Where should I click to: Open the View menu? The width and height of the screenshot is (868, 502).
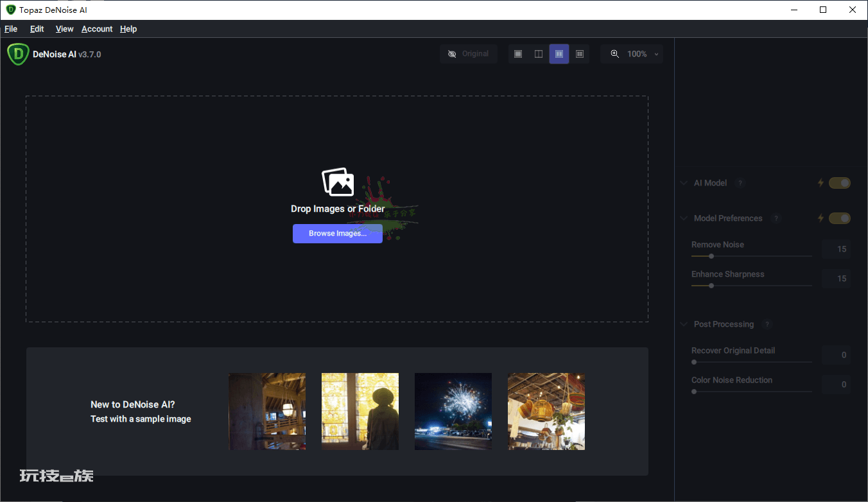(x=64, y=29)
